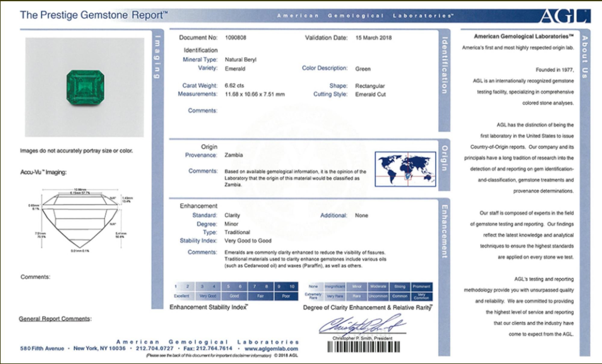Click the barcode under the signature

[364, 347]
